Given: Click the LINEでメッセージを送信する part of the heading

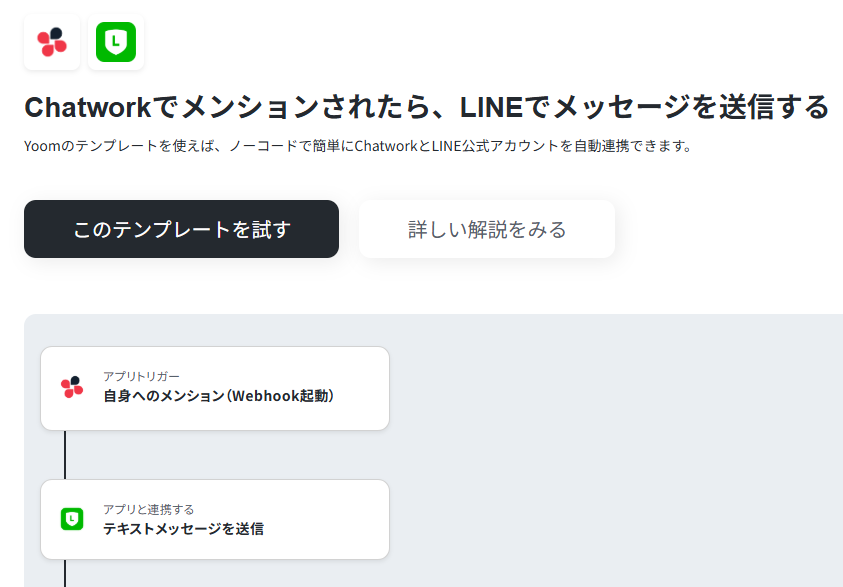Looking at the screenshot, I should (644, 107).
